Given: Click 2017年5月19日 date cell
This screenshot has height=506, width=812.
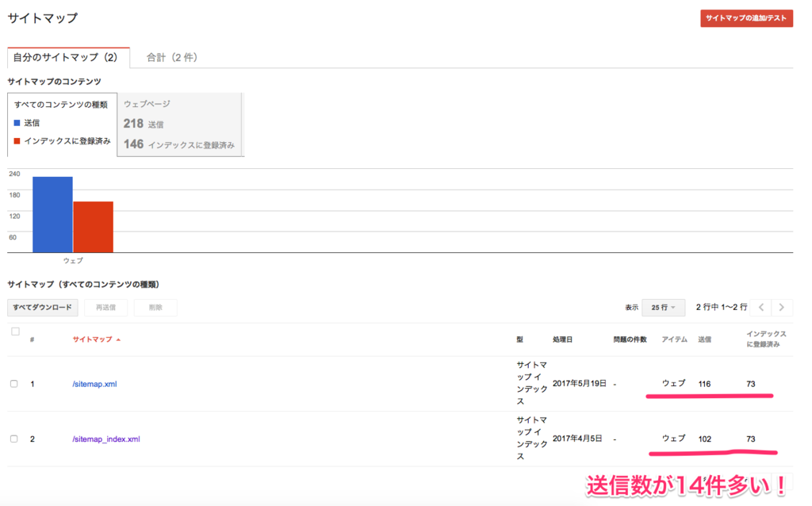Looking at the screenshot, I should tap(580, 383).
